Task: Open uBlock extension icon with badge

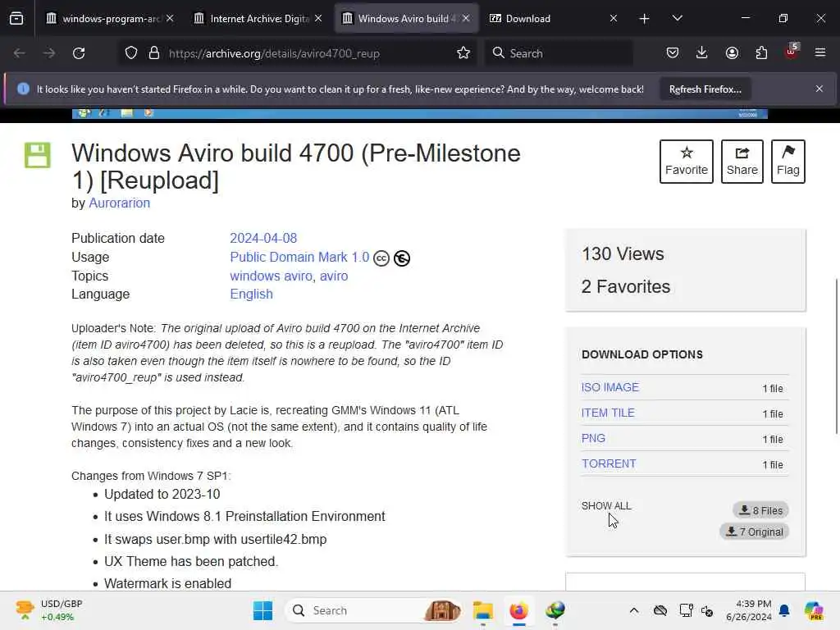Action: (792, 52)
